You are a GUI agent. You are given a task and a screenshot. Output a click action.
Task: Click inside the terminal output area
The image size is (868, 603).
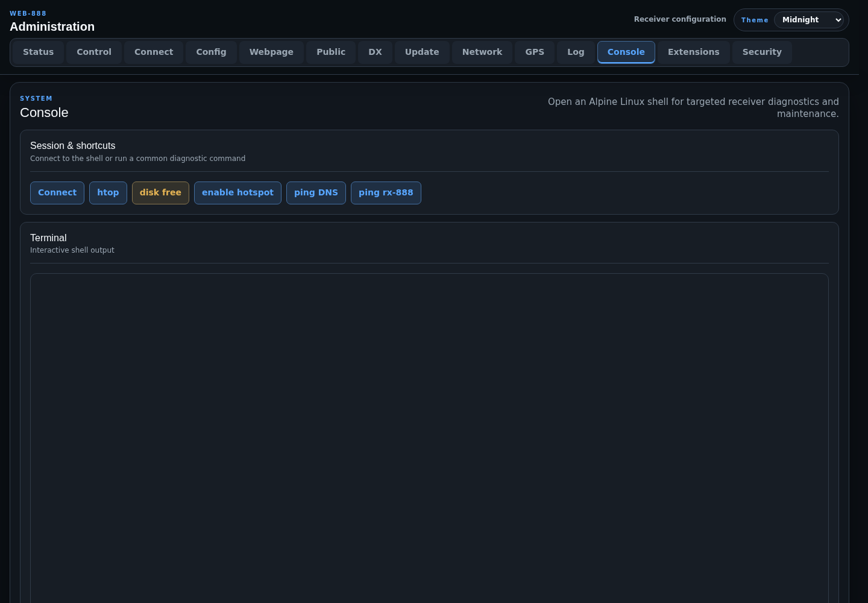coord(429,438)
